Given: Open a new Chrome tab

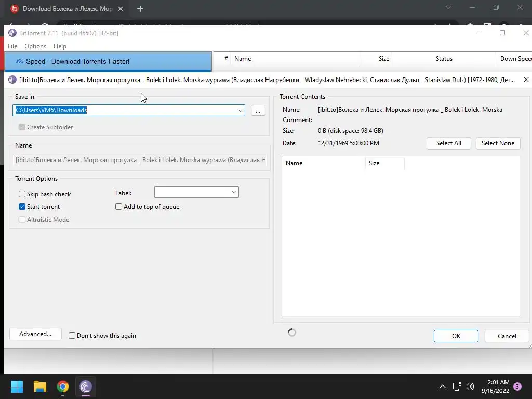Looking at the screenshot, I should click(x=140, y=9).
